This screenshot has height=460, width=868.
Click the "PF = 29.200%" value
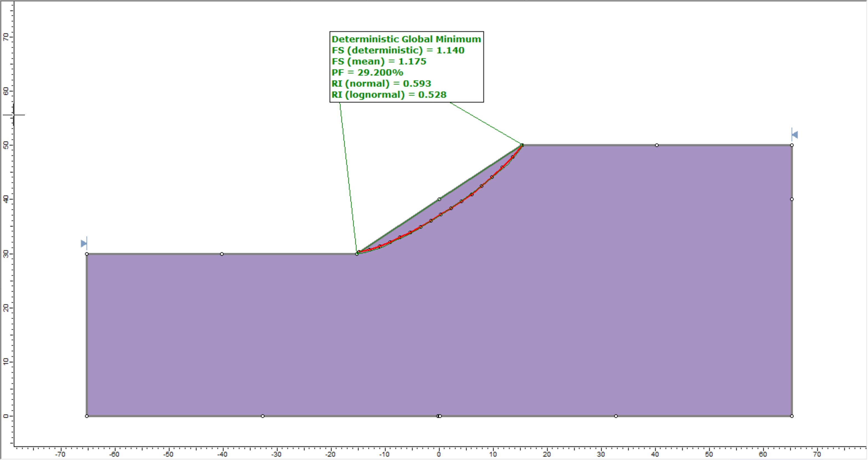367,72
